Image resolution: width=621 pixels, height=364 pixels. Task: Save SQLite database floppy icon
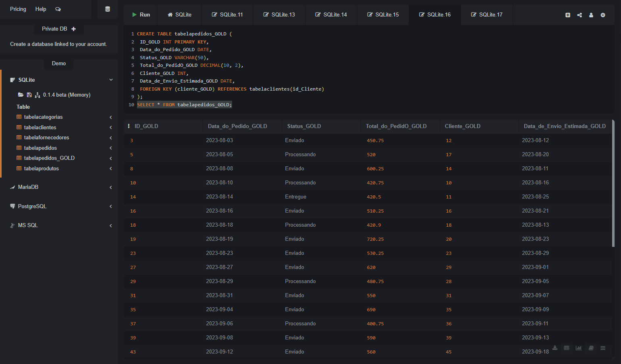click(x=29, y=95)
